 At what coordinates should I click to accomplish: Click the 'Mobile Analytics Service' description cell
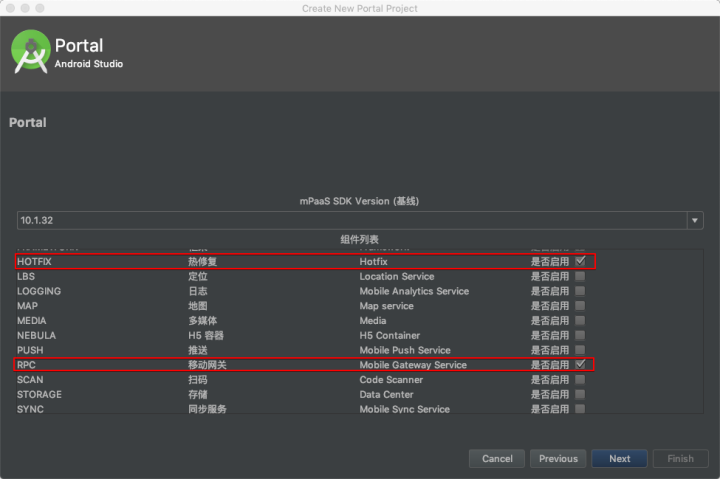[414, 291]
